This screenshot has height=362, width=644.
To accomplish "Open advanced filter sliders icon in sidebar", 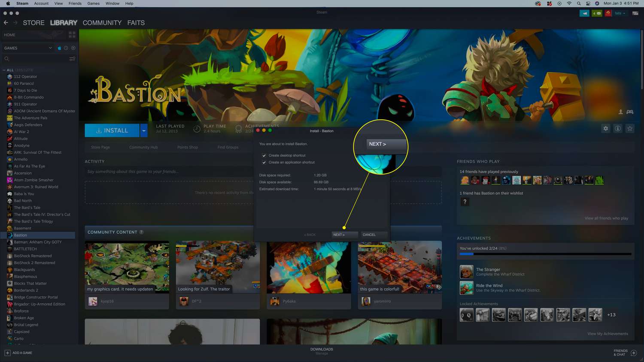I will (72, 59).
